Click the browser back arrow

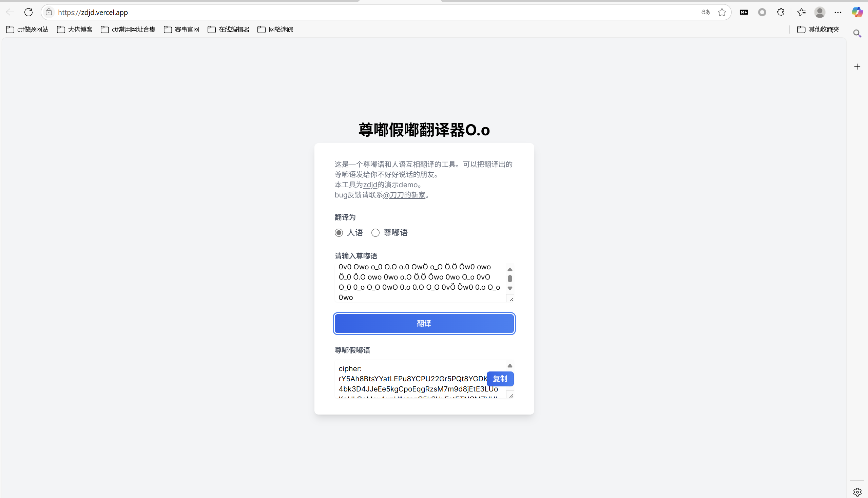point(10,12)
